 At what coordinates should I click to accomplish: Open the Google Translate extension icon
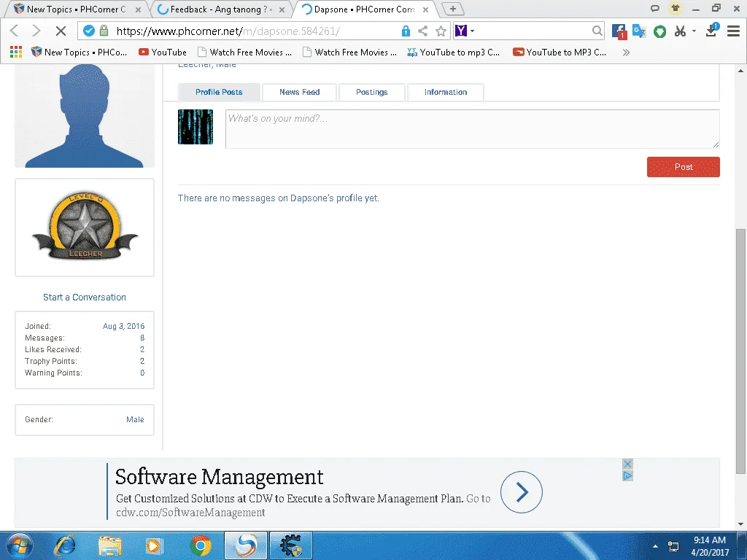(639, 31)
